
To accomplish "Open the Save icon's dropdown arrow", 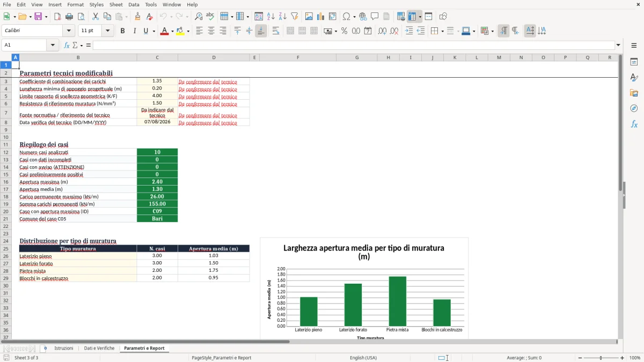I will pyautogui.click(x=46, y=17).
